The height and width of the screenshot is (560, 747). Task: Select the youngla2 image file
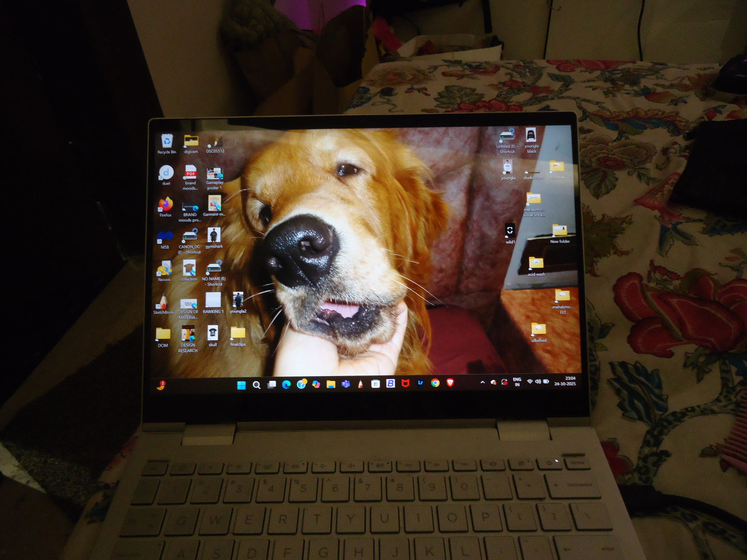(x=238, y=303)
